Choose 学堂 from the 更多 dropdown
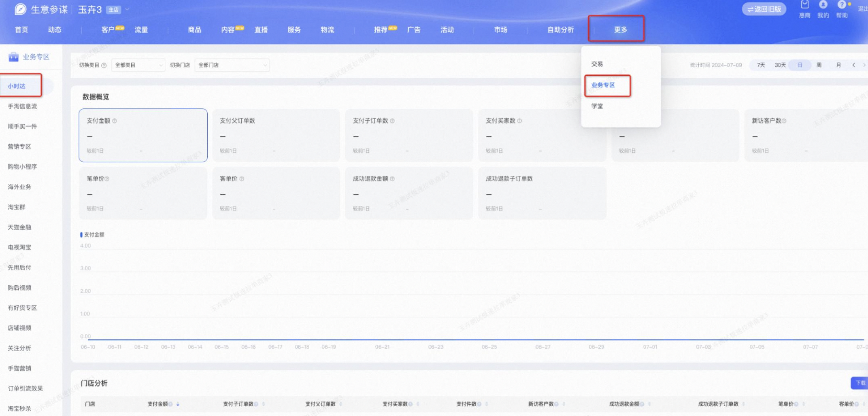 click(x=597, y=106)
